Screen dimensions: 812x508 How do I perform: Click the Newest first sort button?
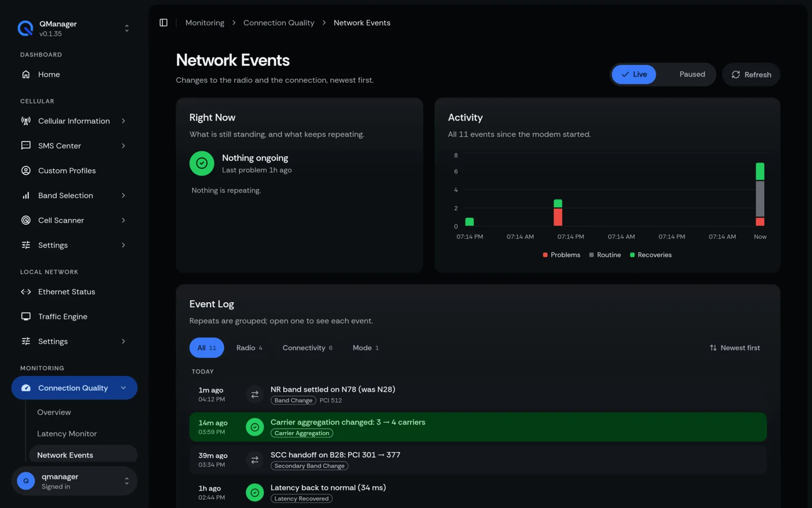point(735,348)
